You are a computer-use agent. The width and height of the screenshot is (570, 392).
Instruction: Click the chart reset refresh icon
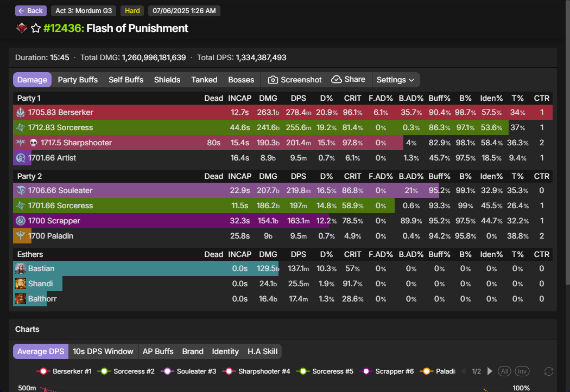pyautogui.click(x=549, y=371)
